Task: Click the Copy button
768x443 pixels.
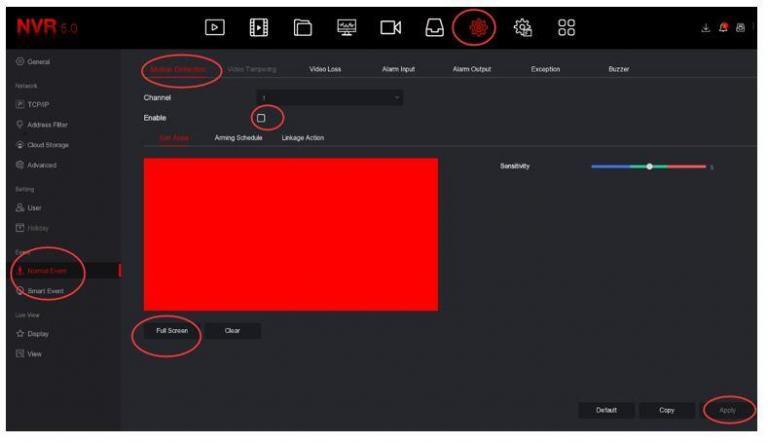Action: (667, 410)
